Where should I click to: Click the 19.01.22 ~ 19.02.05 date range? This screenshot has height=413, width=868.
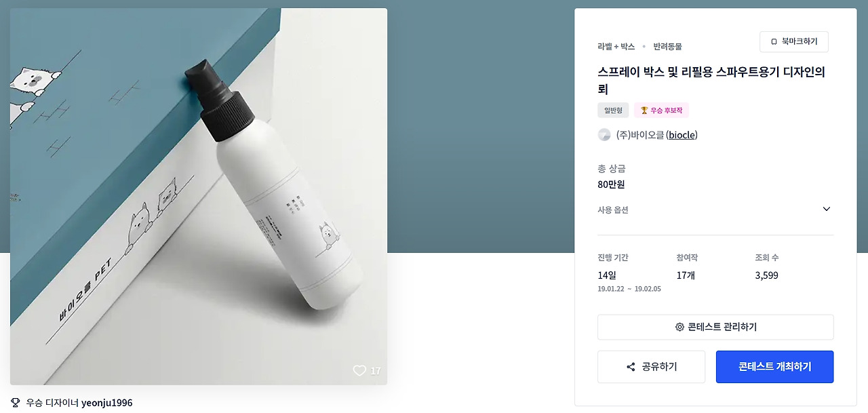point(629,289)
